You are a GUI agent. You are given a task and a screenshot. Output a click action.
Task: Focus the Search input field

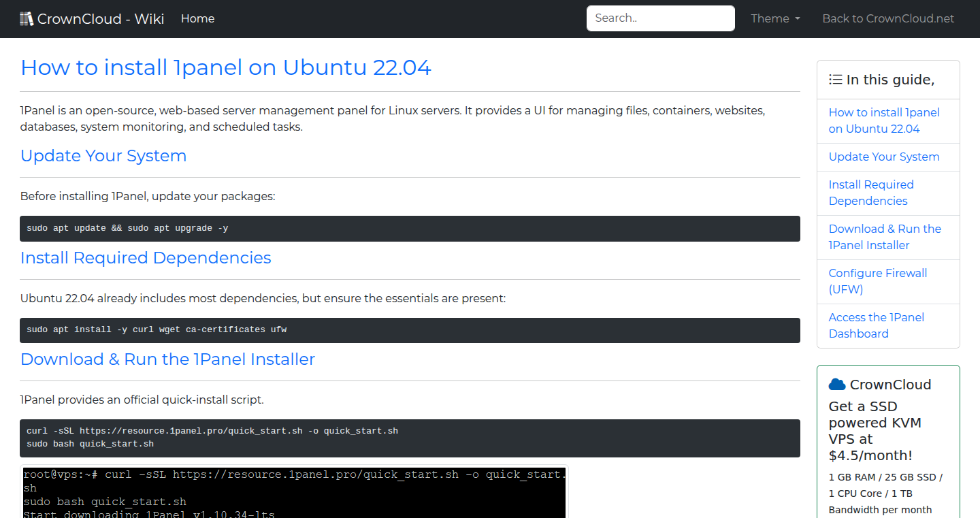click(661, 18)
